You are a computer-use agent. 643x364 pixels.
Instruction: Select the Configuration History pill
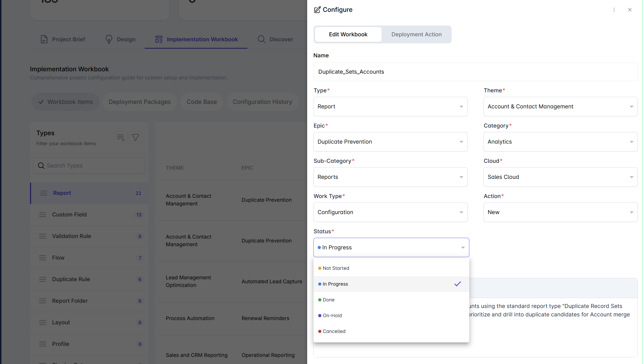pyautogui.click(x=262, y=102)
